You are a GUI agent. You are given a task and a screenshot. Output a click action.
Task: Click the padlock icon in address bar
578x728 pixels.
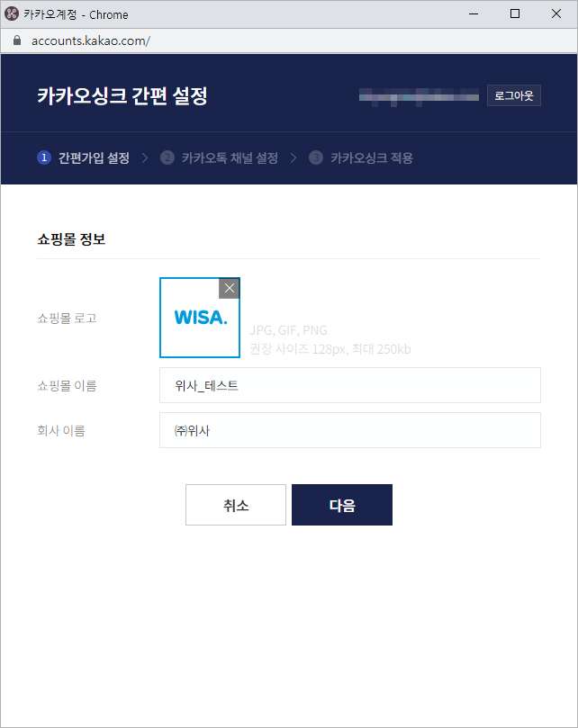coord(16,41)
